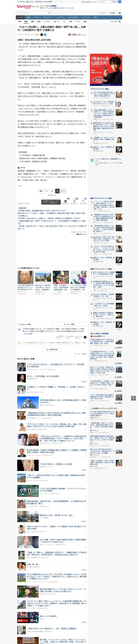This screenshot has height=644, width=138.
Task: Open the エキスパート tab
Action: pos(48,17)
